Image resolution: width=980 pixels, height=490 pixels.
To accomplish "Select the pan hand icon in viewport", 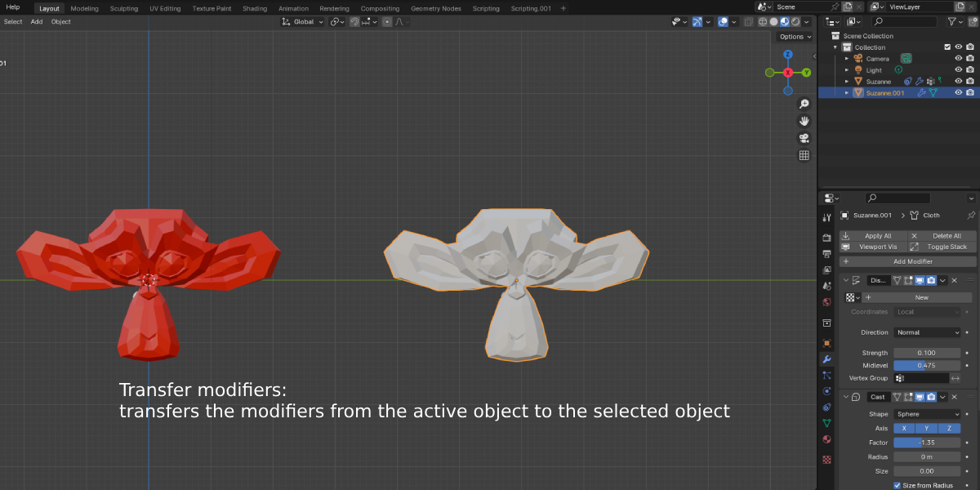I will pos(804,122).
